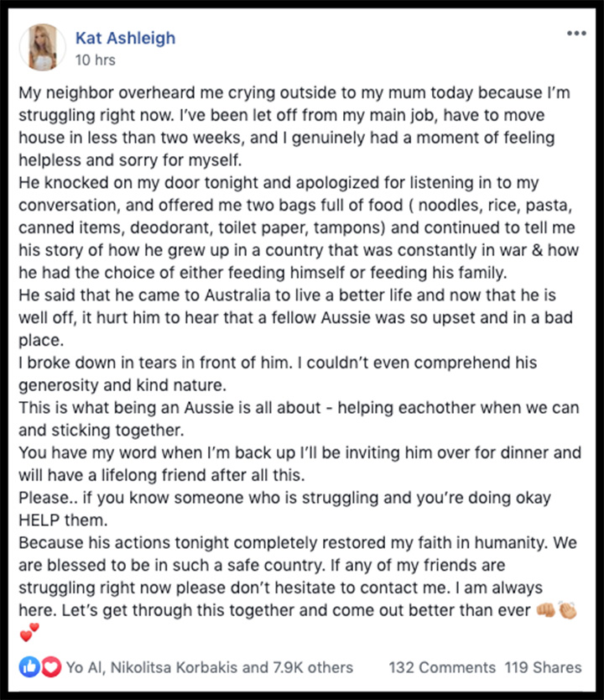Open the 119 Shares link
604x700 pixels.
(x=543, y=667)
